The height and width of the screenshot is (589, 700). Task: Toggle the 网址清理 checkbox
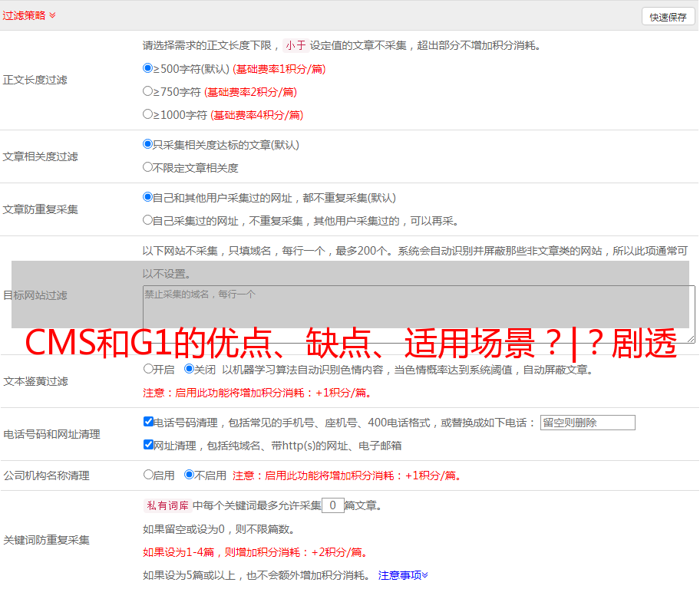[x=149, y=445]
